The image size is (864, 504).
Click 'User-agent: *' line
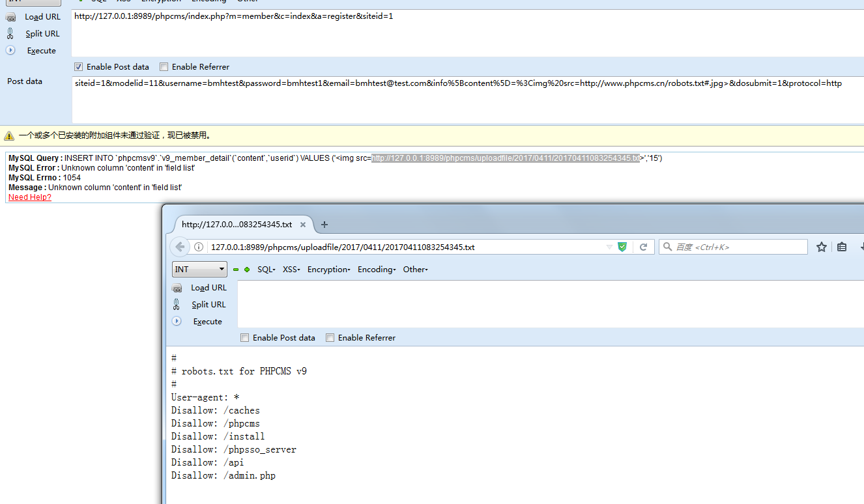pyautogui.click(x=205, y=397)
